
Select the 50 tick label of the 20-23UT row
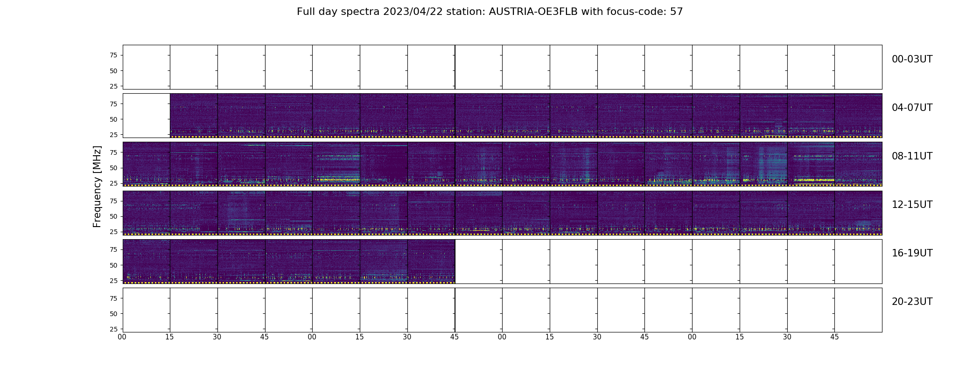tap(113, 314)
